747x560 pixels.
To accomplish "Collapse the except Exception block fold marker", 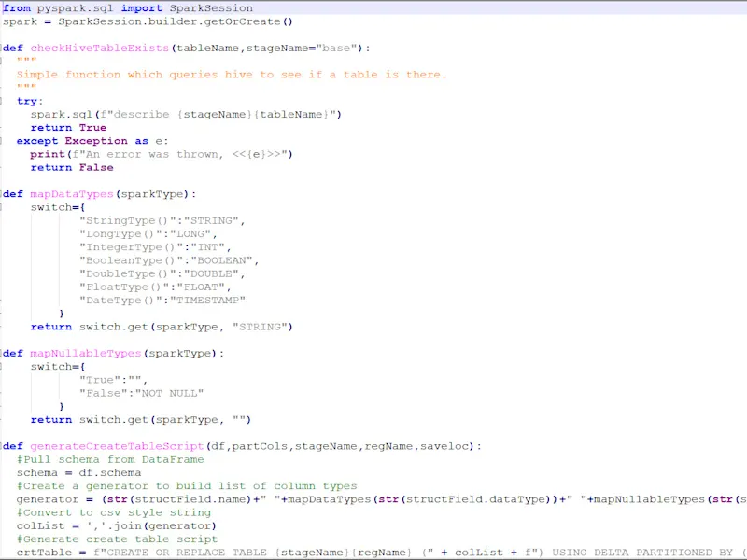I will [x=2, y=141].
